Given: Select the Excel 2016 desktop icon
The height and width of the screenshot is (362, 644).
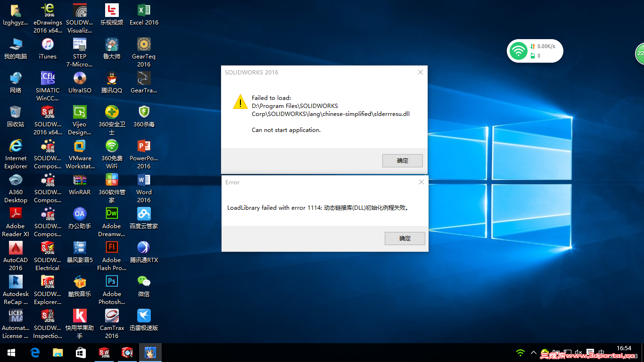Looking at the screenshot, I should [x=144, y=15].
